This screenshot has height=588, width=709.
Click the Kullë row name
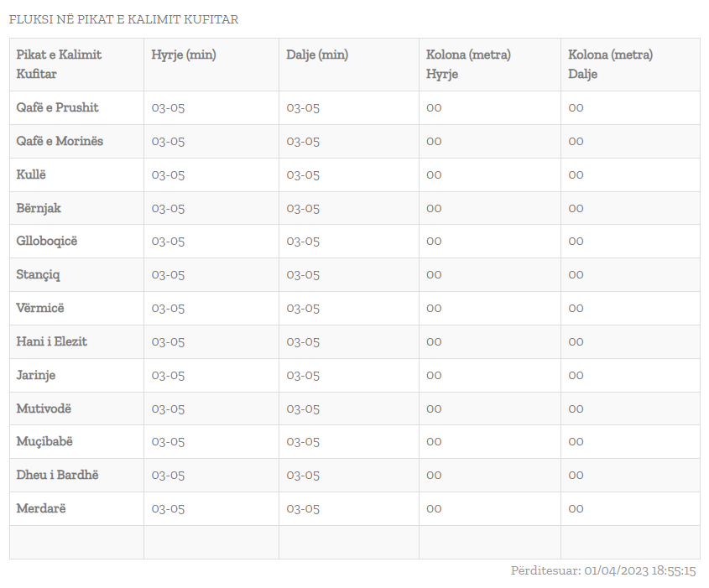coord(31,174)
